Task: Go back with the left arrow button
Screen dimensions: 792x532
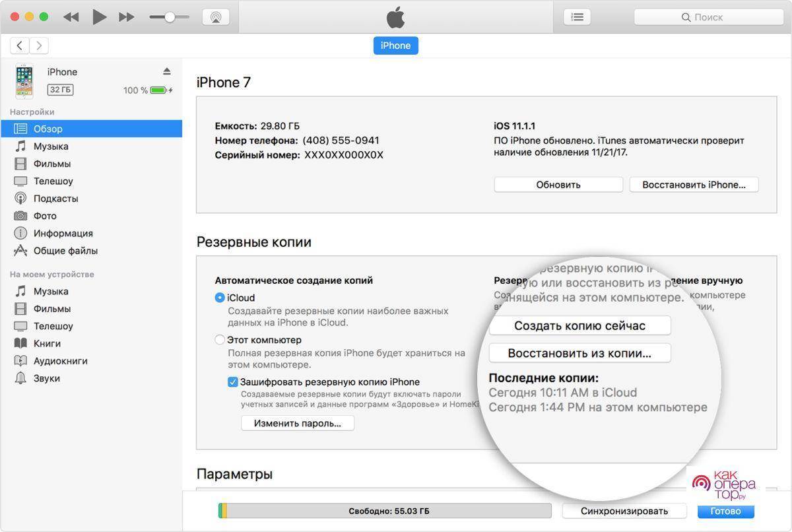Action: tap(20, 45)
